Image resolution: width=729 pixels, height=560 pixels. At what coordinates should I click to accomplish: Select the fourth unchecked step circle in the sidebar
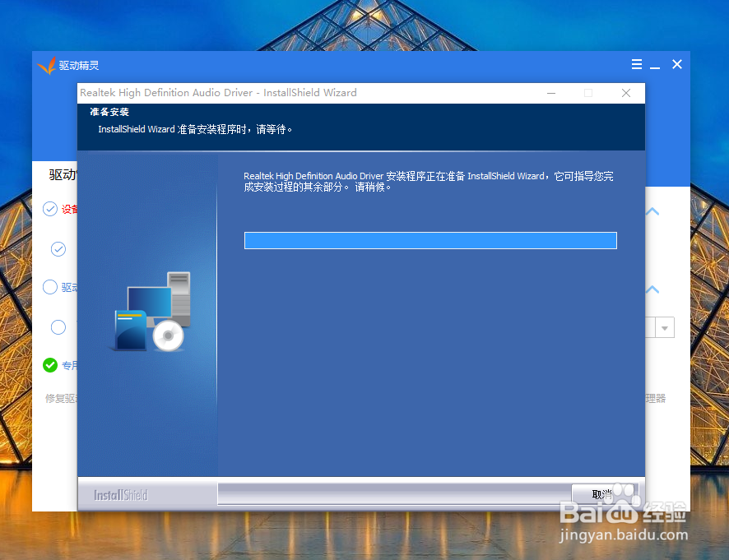coord(58,327)
